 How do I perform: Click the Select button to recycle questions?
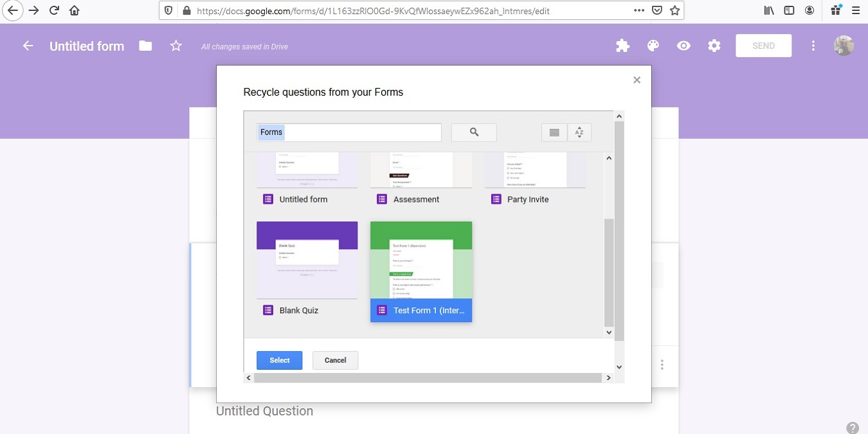279,360
